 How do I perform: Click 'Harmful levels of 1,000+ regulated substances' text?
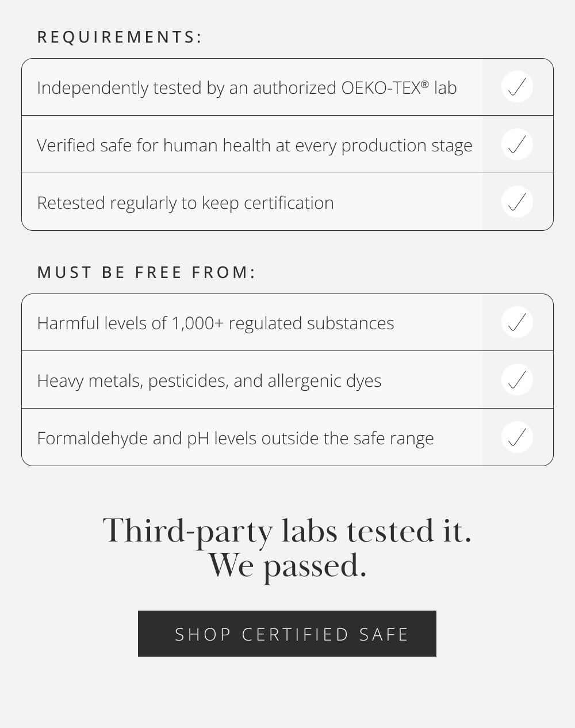216,323
